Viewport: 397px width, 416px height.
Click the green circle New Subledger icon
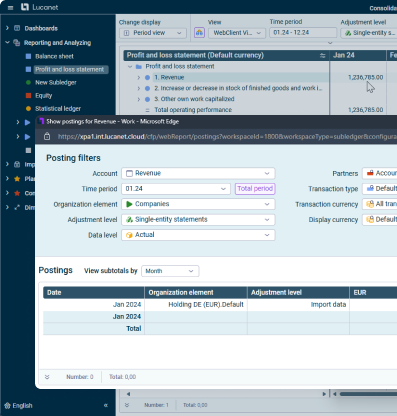click(28, 82)
